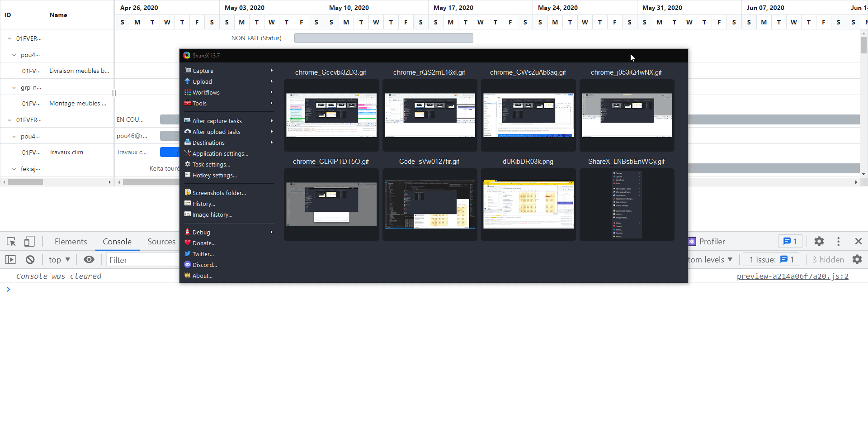
Task: Open Screenshots folder from ShareX menu
Action: [219, 193]
